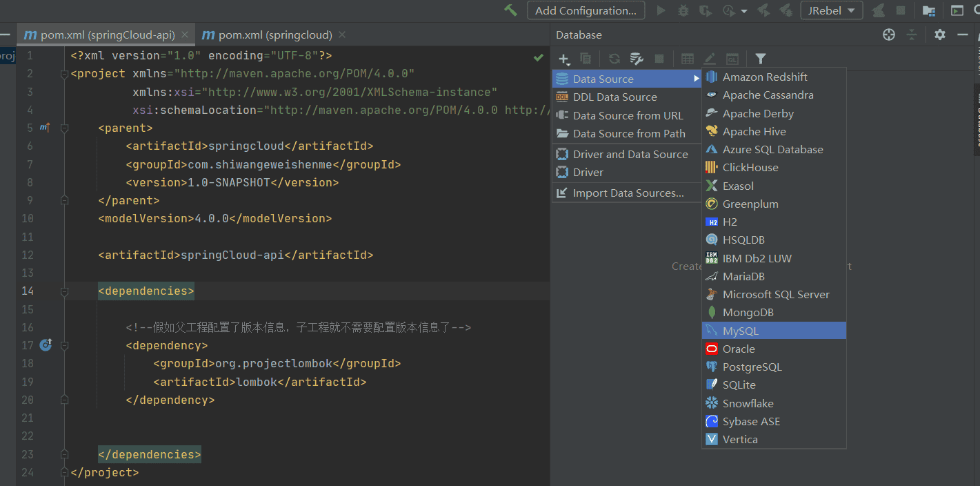
Task: Click the Debug bug icon in the toolbar
Action: coord(683,10)
